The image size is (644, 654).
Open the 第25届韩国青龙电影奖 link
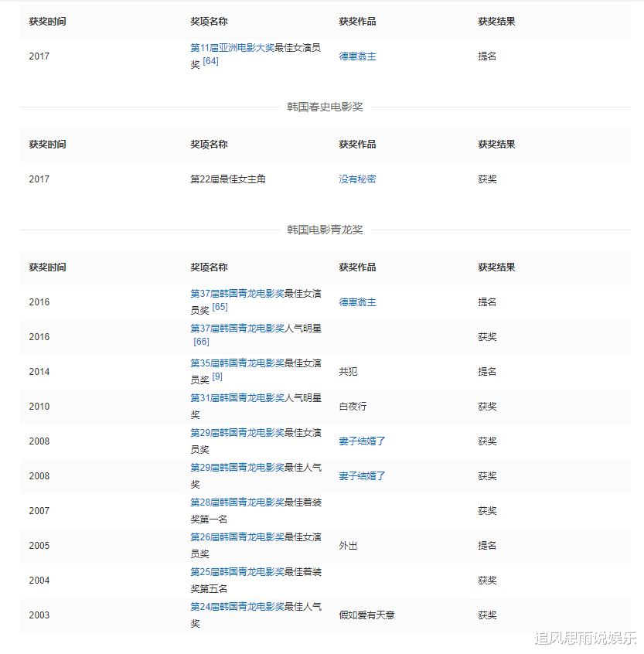tap(237, 572)
